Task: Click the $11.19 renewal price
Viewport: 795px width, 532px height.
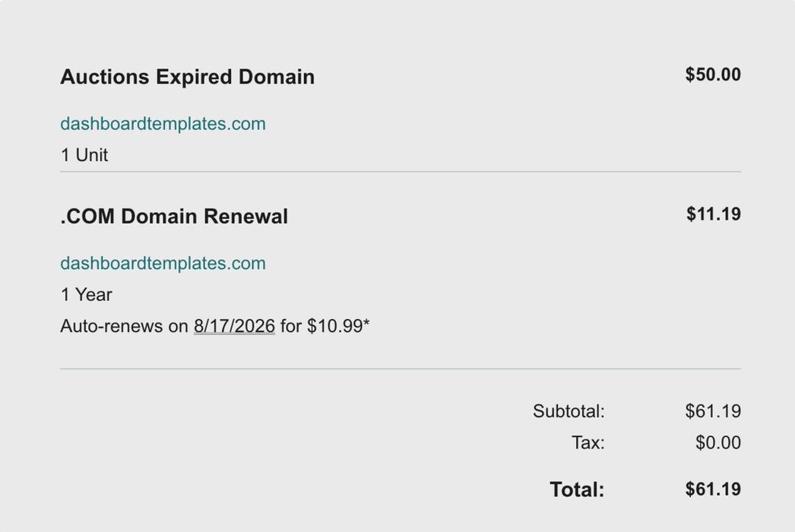Action: 713,214
